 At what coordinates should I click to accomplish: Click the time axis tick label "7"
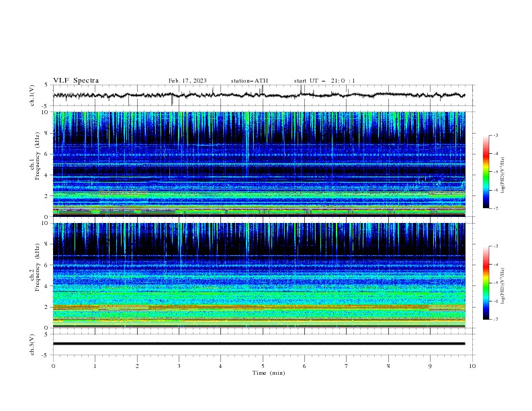347,366
